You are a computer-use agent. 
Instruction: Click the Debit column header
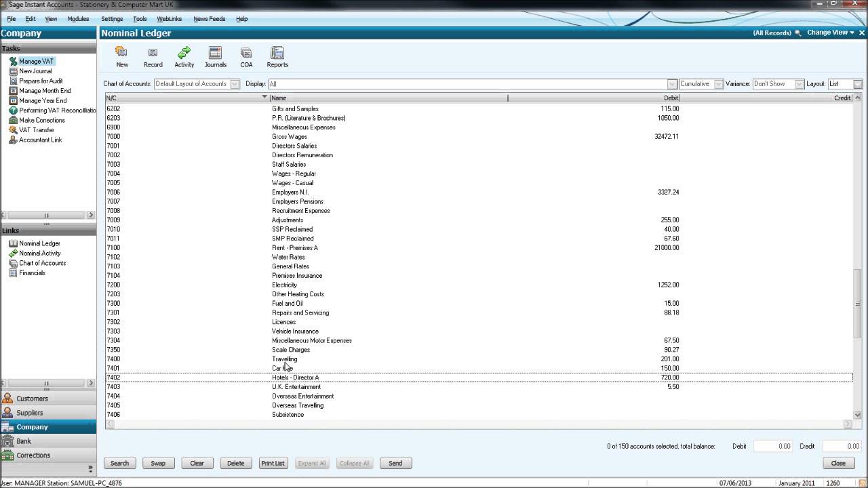594,98
